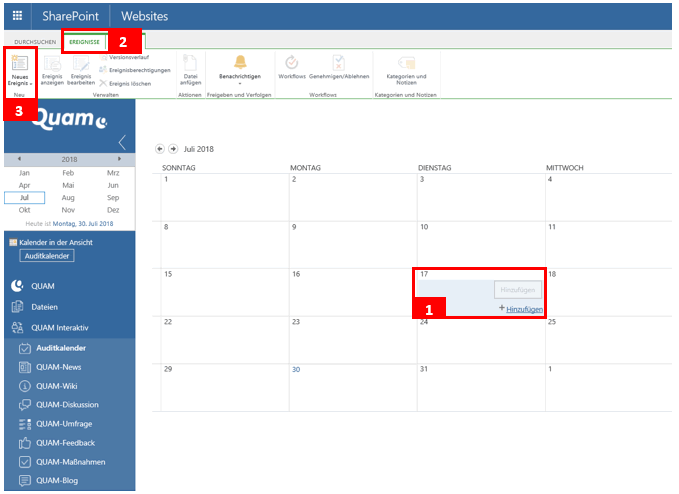Image resolution: width=679 pixels, height=494 pixels.
Task: Click the Kalender in der Ansicht icon
Action: (x=13, y=242)
